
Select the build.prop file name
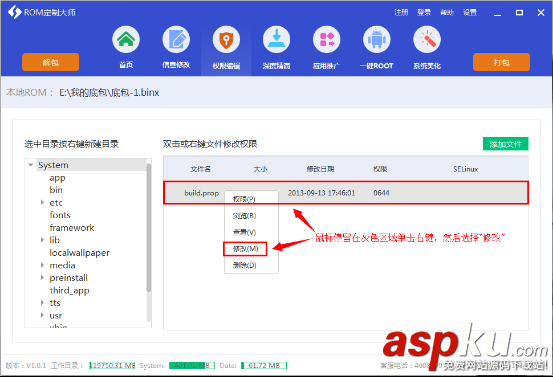coord(202,193)
